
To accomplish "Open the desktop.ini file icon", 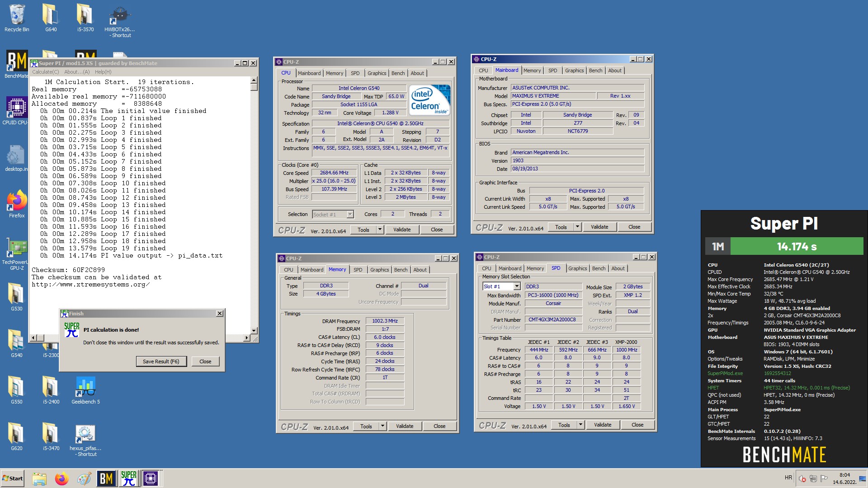I will 17,158.
